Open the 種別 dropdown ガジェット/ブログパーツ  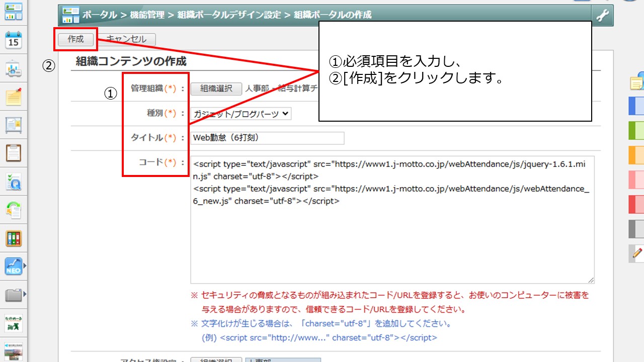[x=241, y=114]
